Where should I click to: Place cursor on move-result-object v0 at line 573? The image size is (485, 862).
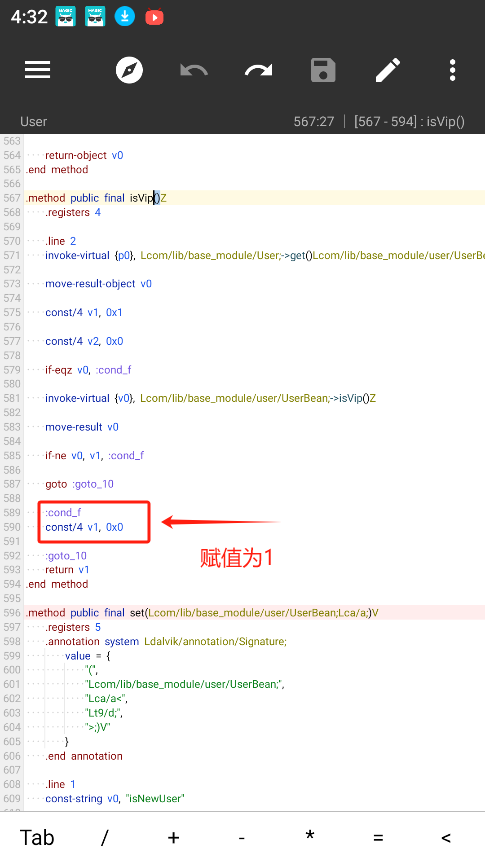(98, 284)
